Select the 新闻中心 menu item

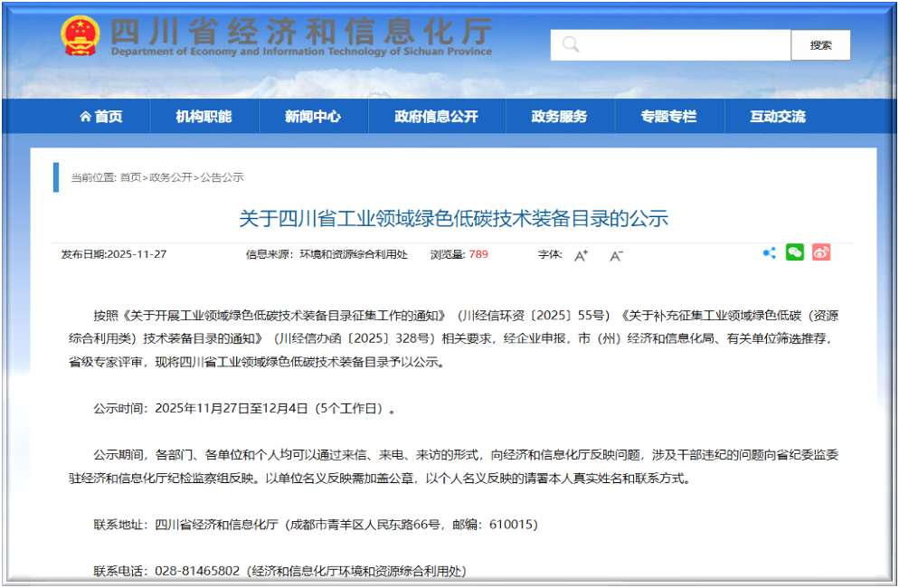(x=313, y=116)
